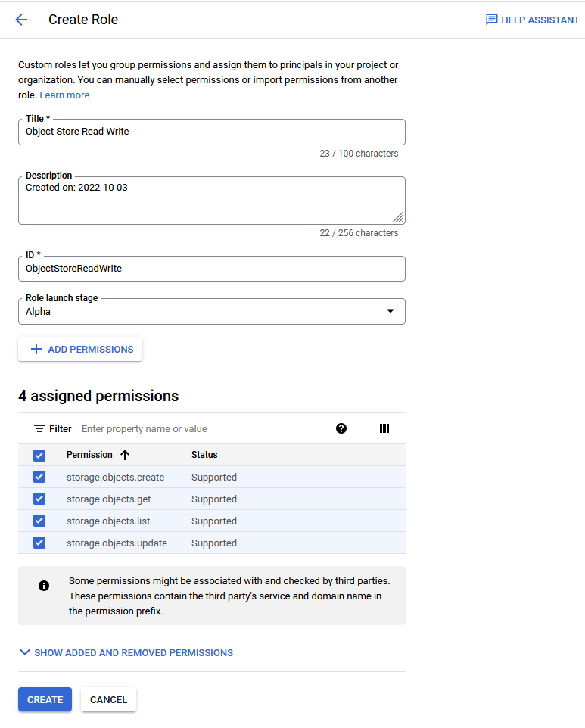Focus the Title input field
The height and width of the screenshot is (728, 585).
point(212,132)
